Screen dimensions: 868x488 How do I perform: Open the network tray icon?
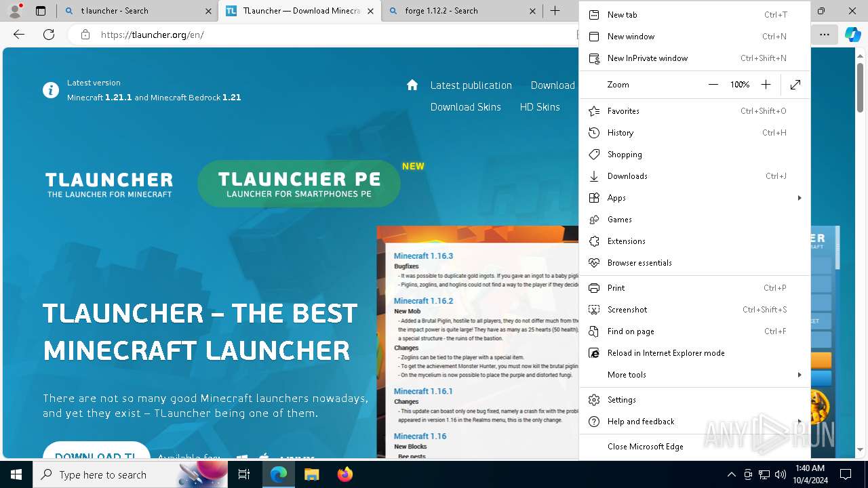point(764,474)
